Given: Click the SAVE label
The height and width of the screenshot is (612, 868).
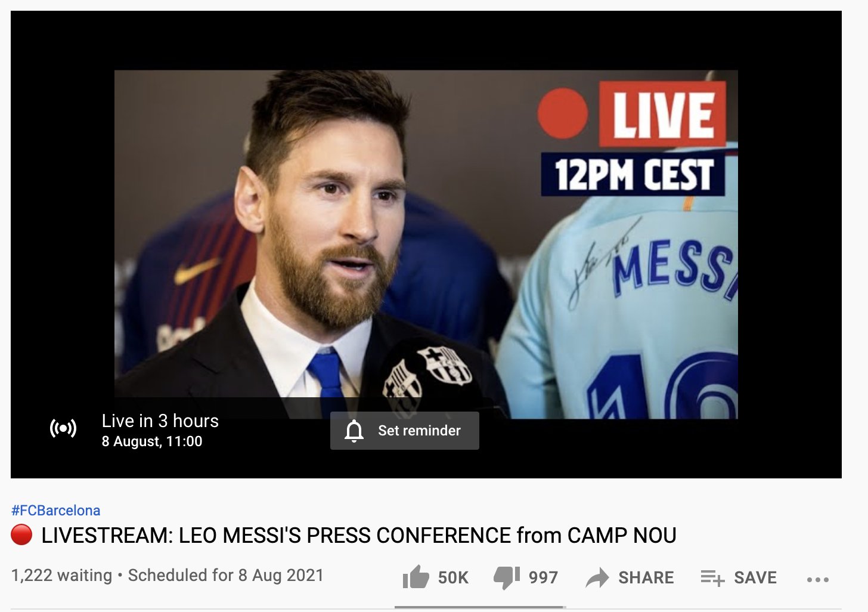Looking at the screenshot, I should pyautogui.click(x=755, y=577).
